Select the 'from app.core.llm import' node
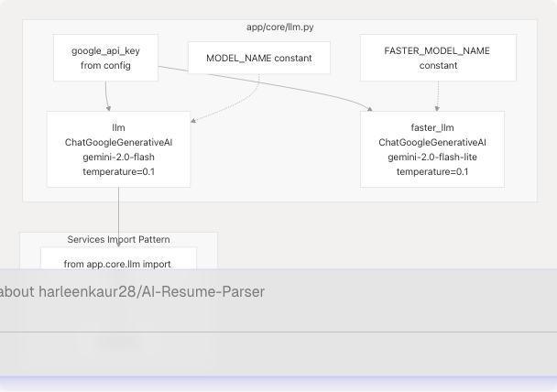The height and width of the screenshot is (392, 557). click(118, 262)
